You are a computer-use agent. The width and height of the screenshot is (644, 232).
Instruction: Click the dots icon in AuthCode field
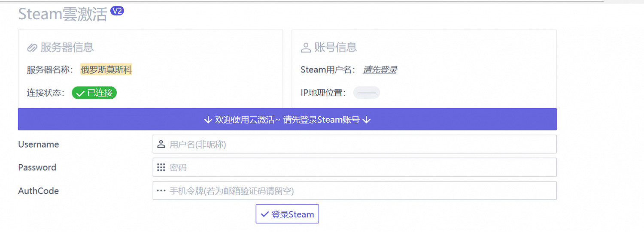click(x=161, y=190)
